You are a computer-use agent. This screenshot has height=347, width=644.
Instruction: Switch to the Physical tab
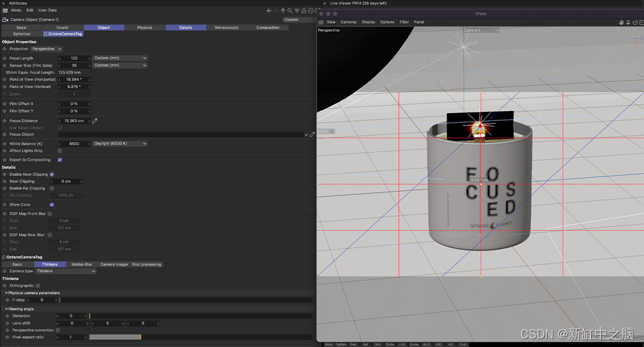[x=145, y=28]
